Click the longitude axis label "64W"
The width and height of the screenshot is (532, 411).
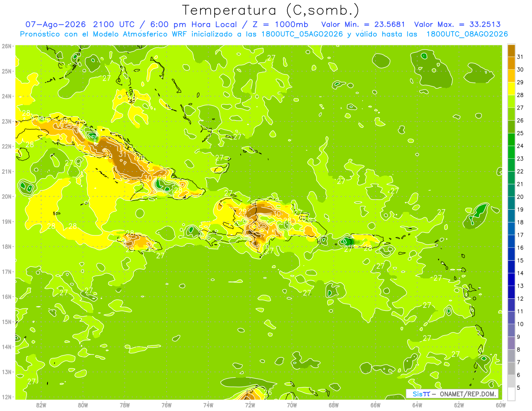click(417, 405)
